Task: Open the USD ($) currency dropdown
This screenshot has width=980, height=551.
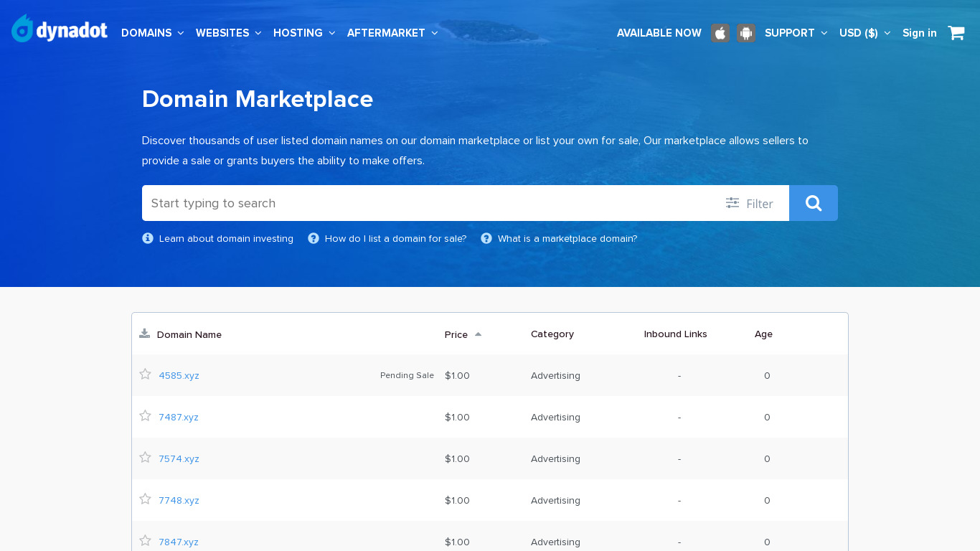Action: (x=864, y=33)
